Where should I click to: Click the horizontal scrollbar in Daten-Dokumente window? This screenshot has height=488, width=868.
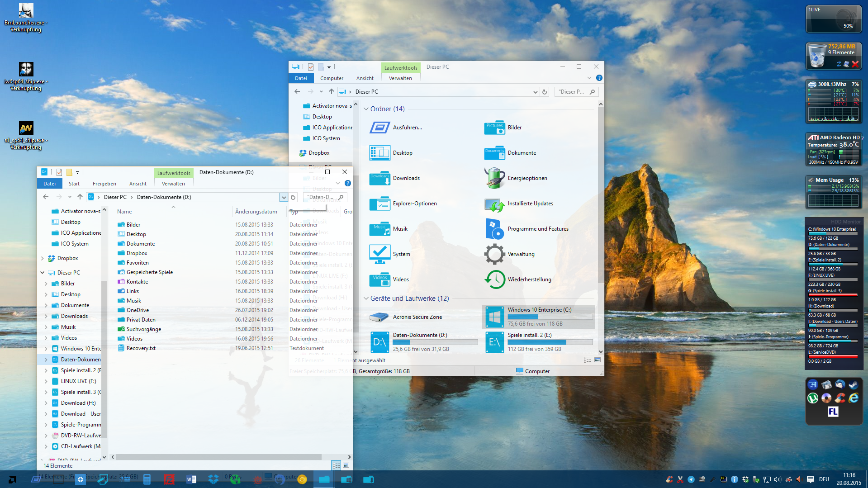(x=226, y=457)
